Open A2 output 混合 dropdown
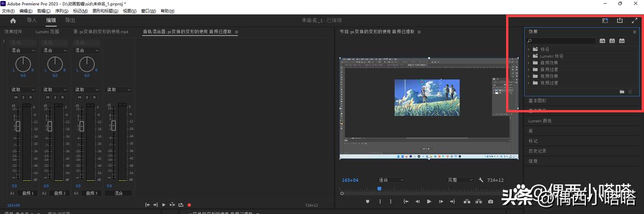The image size is (644, 214). click(x=55, y=50)
